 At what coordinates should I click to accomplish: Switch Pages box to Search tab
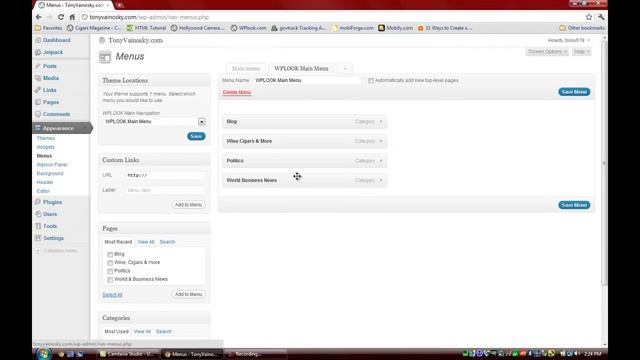point(167,242)
